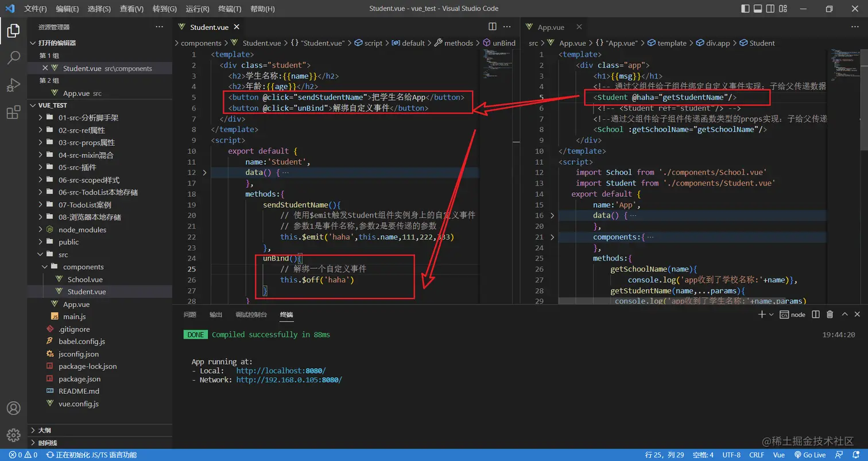
Task: Click CRLF line ending in status bar
Action: pyautogui.click(x=757, y=455)
